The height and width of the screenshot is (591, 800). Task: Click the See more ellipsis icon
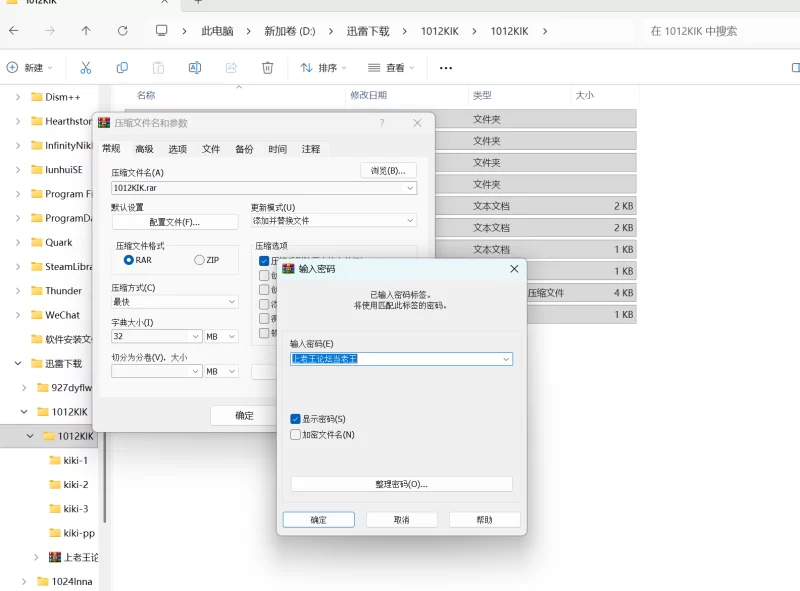[446, 67]
